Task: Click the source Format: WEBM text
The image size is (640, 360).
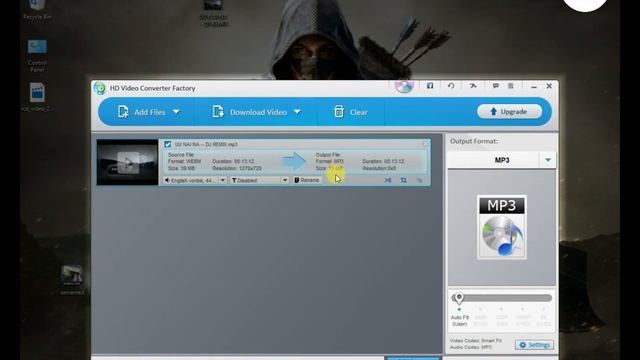Action: click(x=184, y=162)
